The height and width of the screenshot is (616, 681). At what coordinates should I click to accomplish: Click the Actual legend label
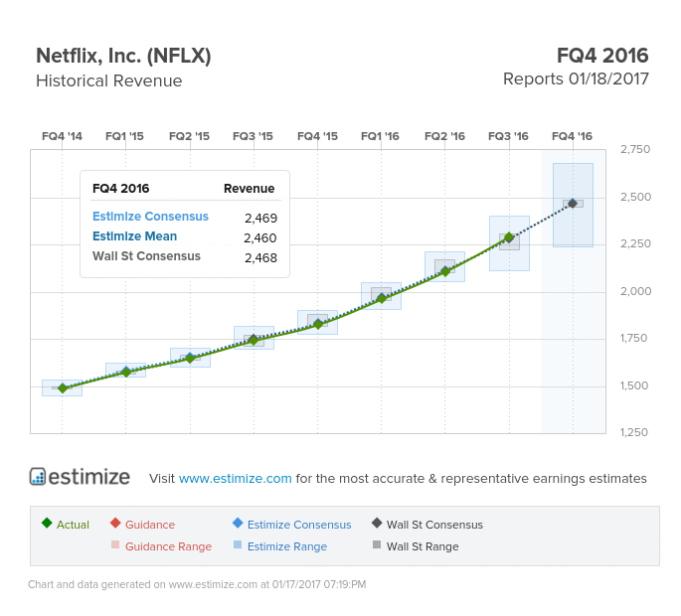[x=73, y=525]
